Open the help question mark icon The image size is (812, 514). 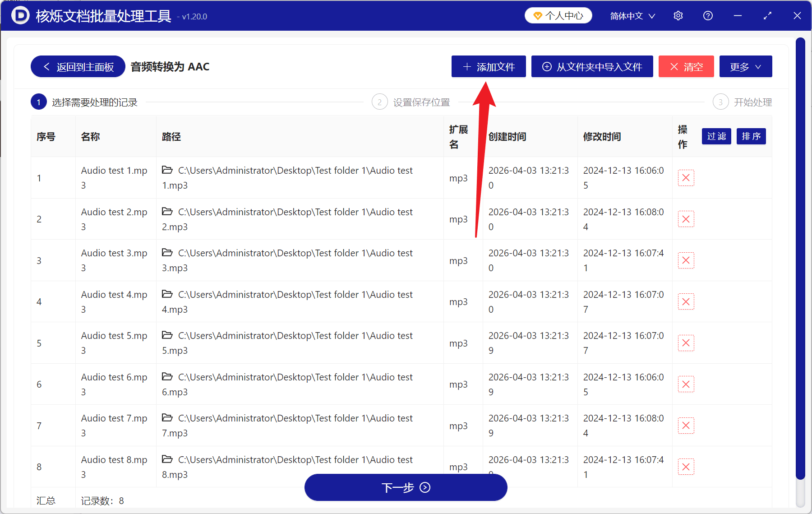tap(708, 16)
